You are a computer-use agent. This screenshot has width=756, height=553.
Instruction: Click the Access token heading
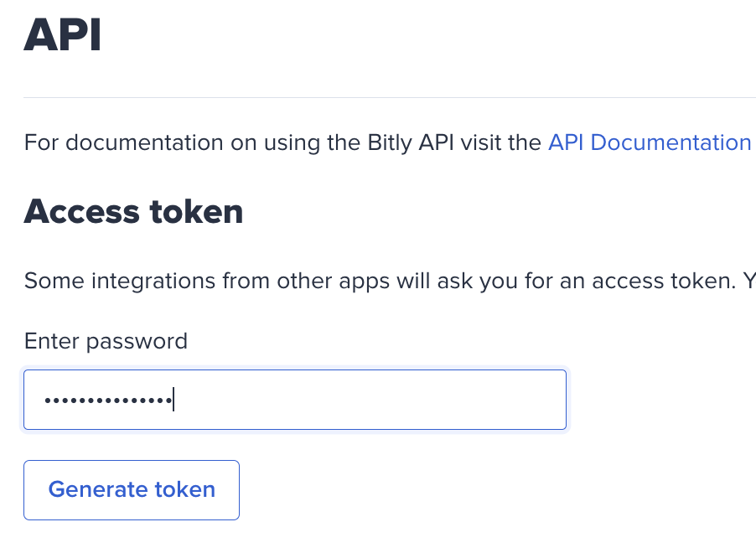133,212
